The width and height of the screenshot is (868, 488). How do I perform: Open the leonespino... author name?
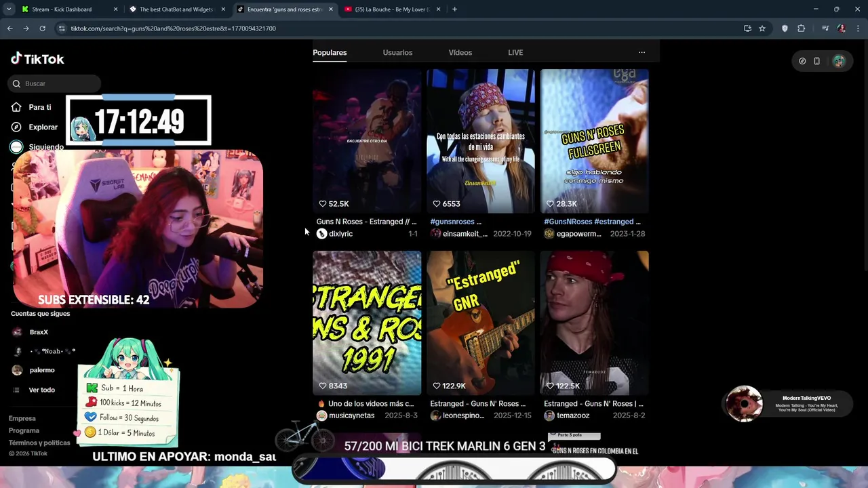[463, 415]
